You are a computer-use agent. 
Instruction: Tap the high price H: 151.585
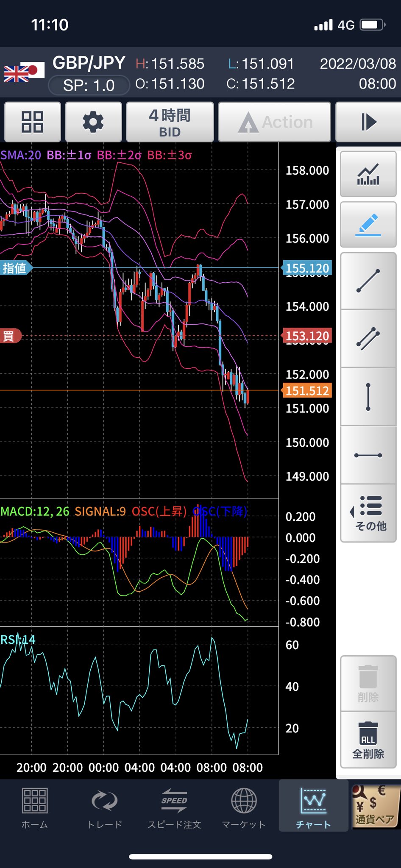[x=170, y=64]
